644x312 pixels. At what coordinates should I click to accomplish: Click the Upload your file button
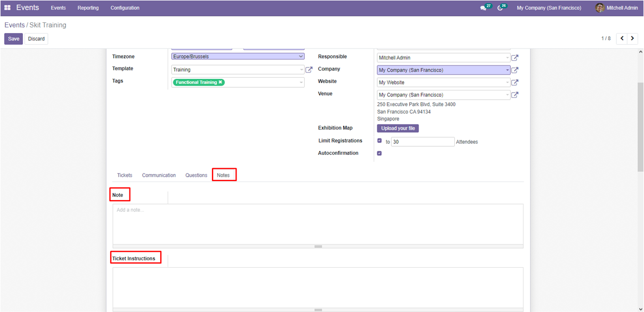tap(398, 128)
